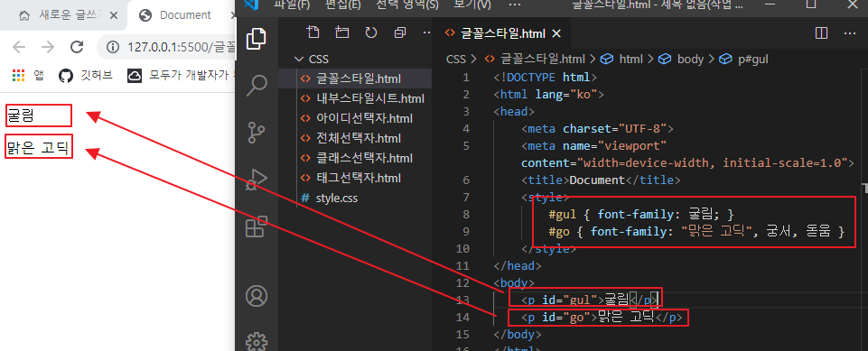
Task: Open the 앱 apps bookmark
Action: [x=28, y=76]
